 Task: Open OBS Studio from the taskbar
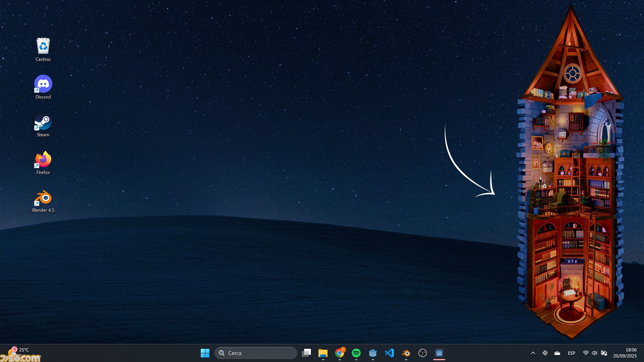point(423,353)
